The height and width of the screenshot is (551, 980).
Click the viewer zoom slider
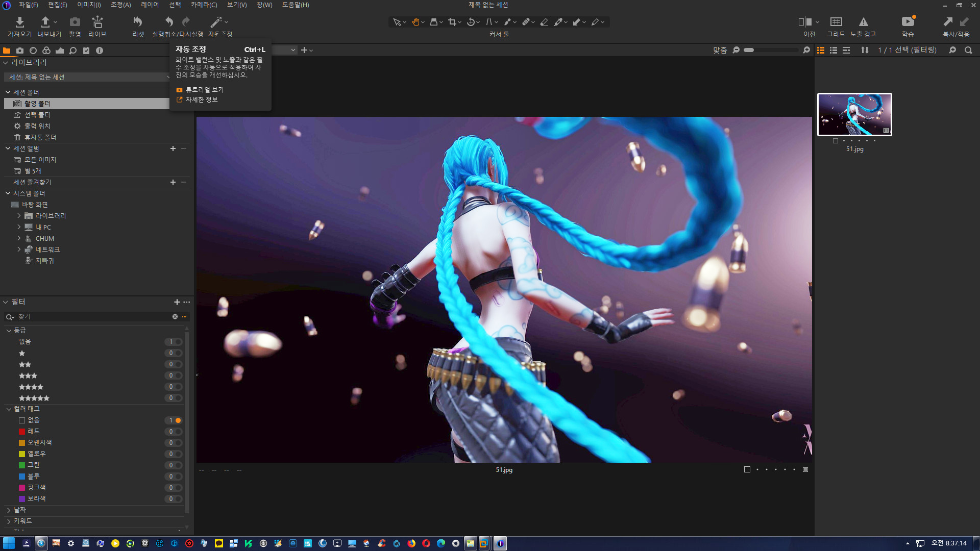point(771,50)
